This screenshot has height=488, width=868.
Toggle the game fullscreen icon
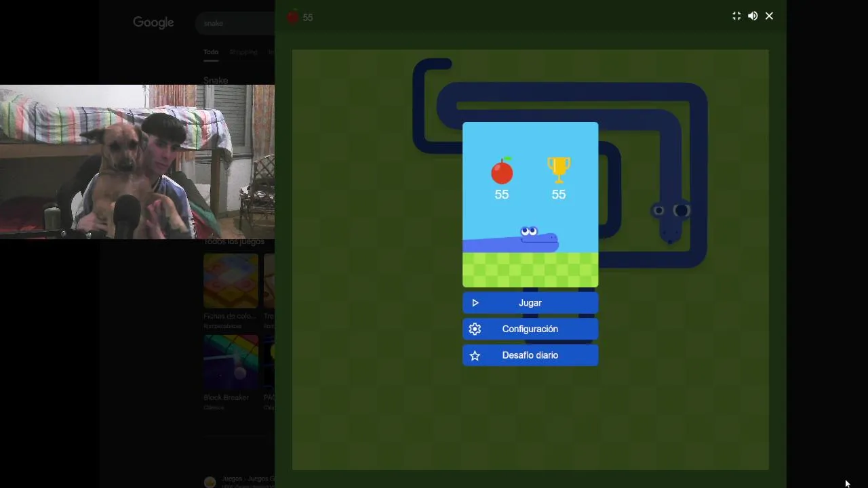point(736,16)
